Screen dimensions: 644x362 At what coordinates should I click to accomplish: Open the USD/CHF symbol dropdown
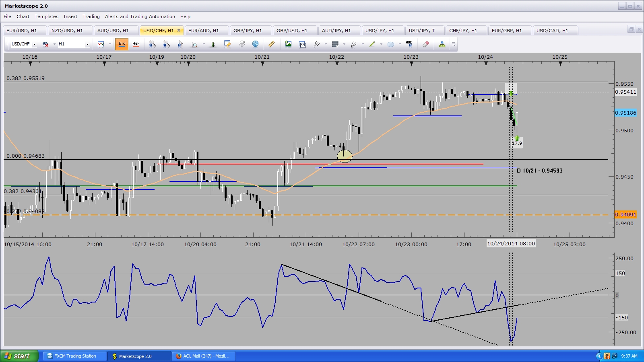tap(34, 44)
